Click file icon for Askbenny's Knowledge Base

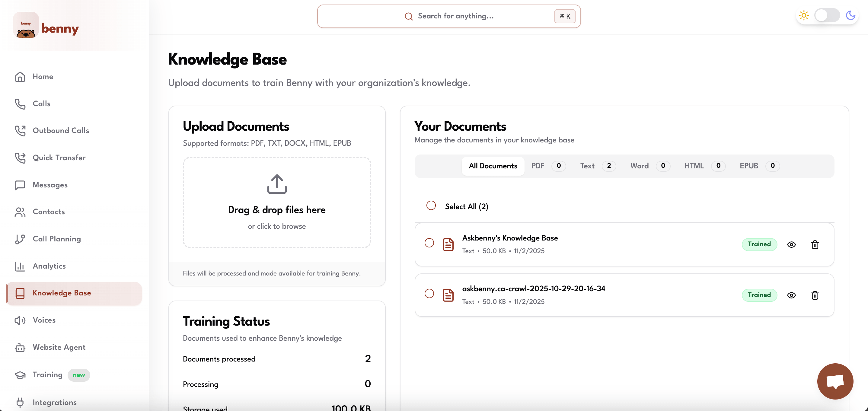click(448, 245)
